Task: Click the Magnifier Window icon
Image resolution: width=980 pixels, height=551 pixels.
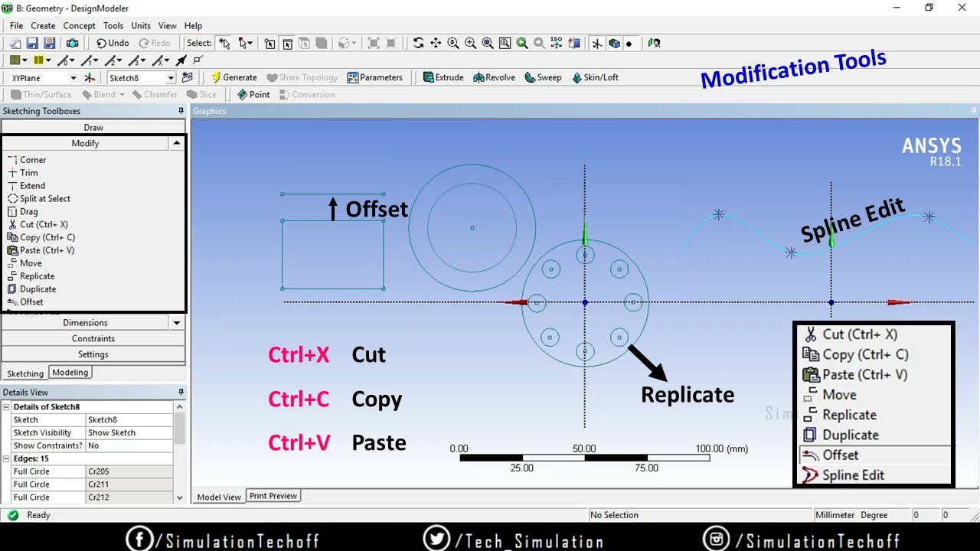Action: [505, 44]
